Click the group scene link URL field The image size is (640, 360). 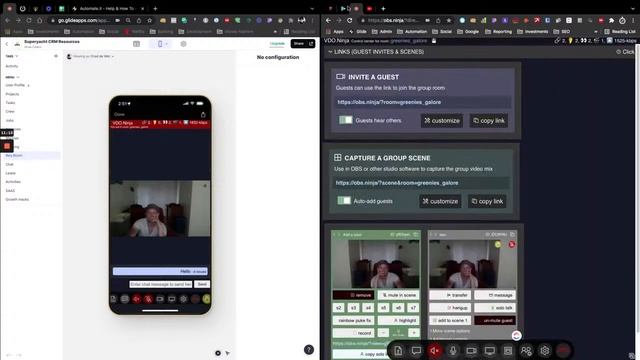(421, 183)
